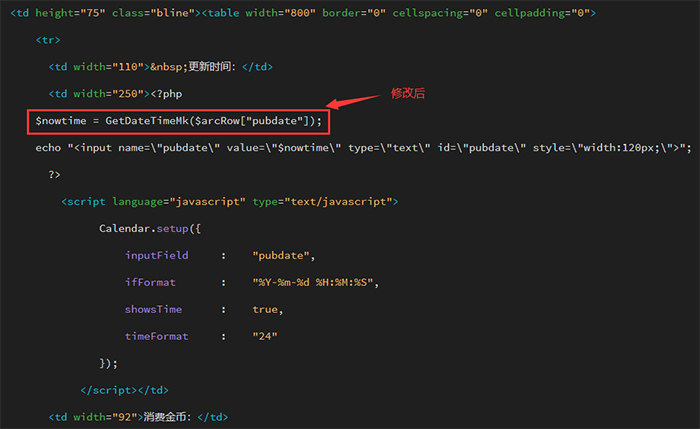Click the td width="250" <?php line
700x429 pixels.
coord(115,94)
